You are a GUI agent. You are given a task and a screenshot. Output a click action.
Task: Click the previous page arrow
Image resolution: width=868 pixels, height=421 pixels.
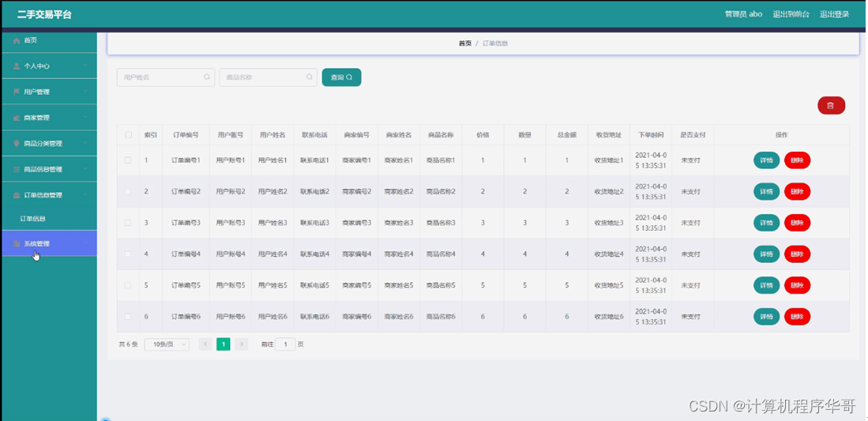click(x=205, y=344)
